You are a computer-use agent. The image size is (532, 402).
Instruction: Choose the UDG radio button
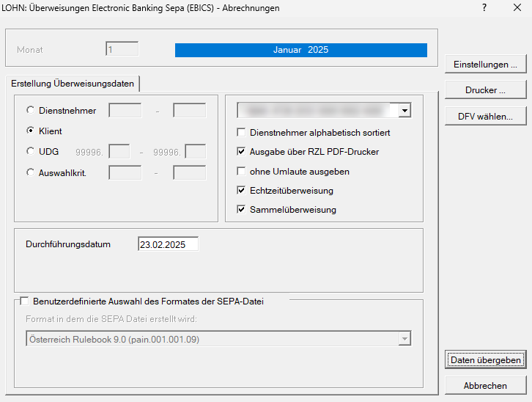(x=31, y=152)
